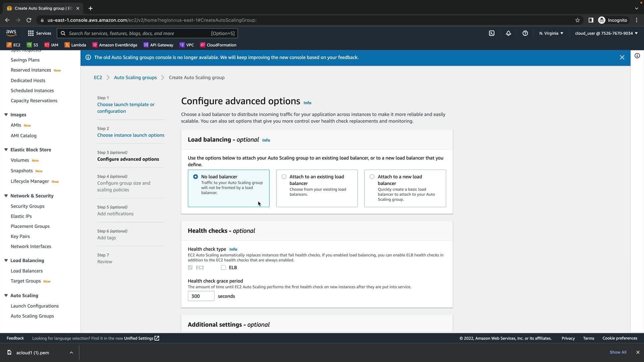This screenshot has width=644, height=362.
Task: Select Attach to a new load balancer
Action: pyautogui.click(x=372, y=177)
